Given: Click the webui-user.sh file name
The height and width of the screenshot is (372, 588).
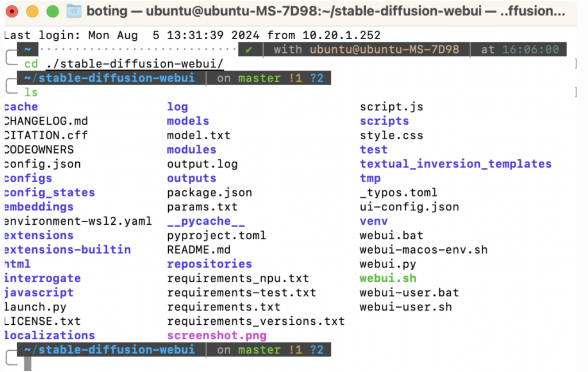Looking at the screenshot, I should pyautogui.click(x=406, y=307).
